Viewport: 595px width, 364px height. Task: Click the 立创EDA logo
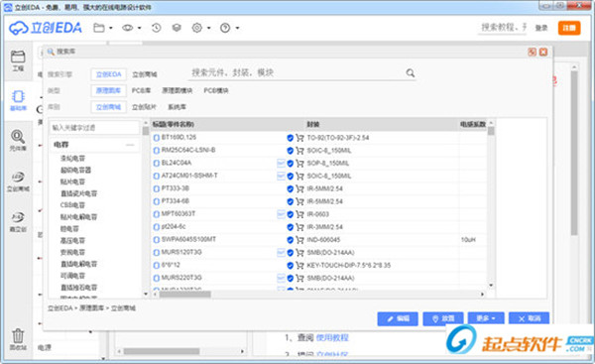click(x=46, y=28)
